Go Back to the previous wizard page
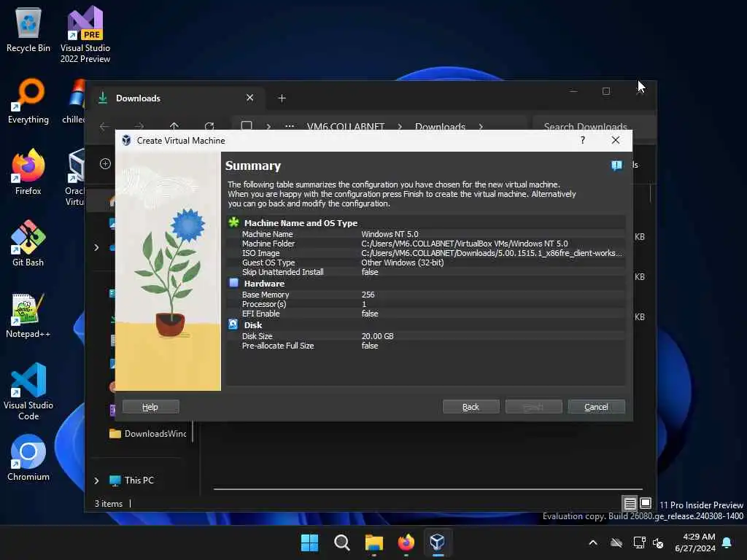This screenshot has height=560, width=747. pos(471,407)
